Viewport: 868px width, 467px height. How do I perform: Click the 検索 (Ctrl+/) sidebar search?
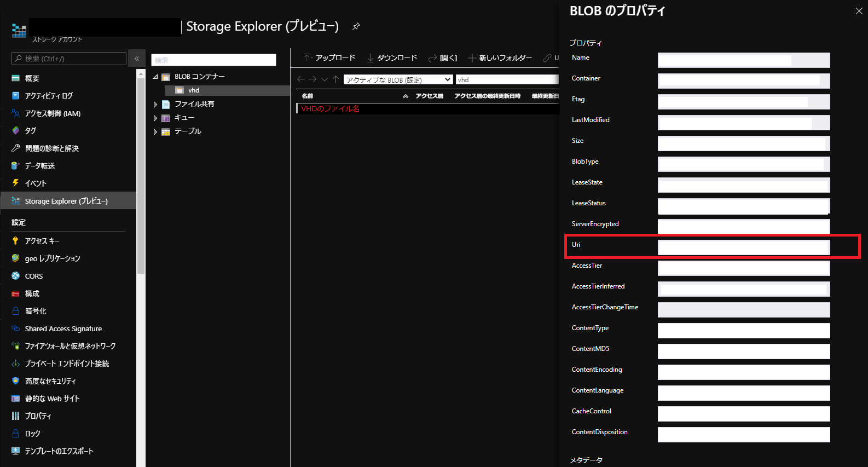coord(69,59)
